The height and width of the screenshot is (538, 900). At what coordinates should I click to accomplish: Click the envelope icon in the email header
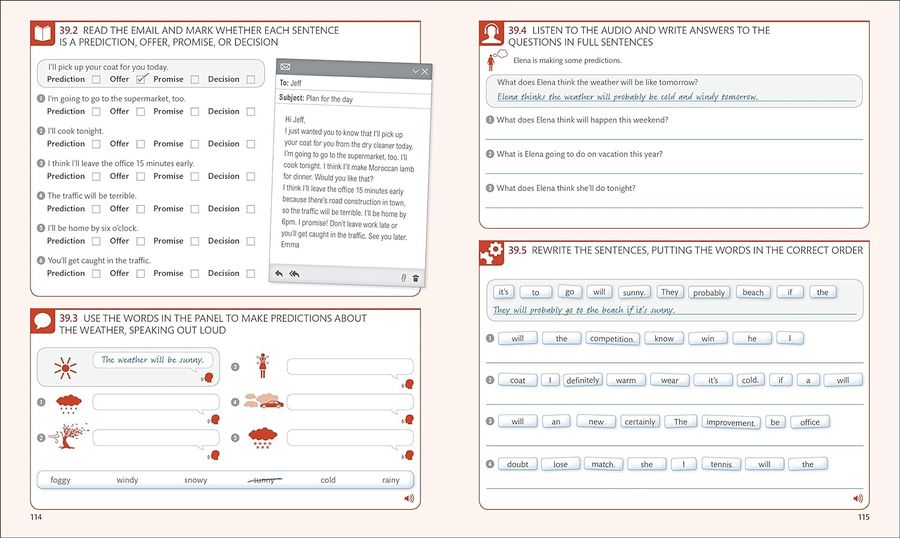[x=285, y=67]
